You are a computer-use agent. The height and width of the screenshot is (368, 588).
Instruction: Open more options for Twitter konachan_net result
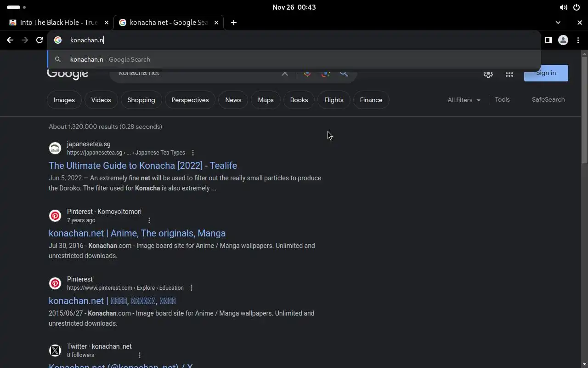pos(140,355)
